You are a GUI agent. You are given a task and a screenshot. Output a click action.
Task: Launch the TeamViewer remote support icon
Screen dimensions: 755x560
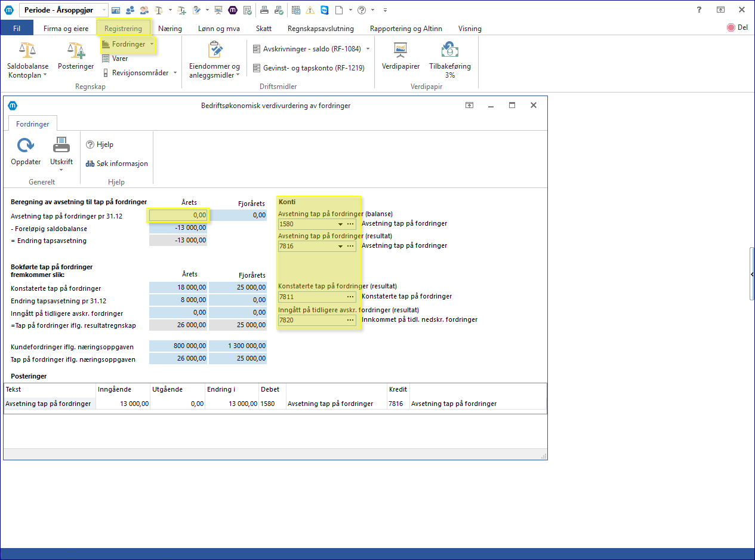[324, 10]
